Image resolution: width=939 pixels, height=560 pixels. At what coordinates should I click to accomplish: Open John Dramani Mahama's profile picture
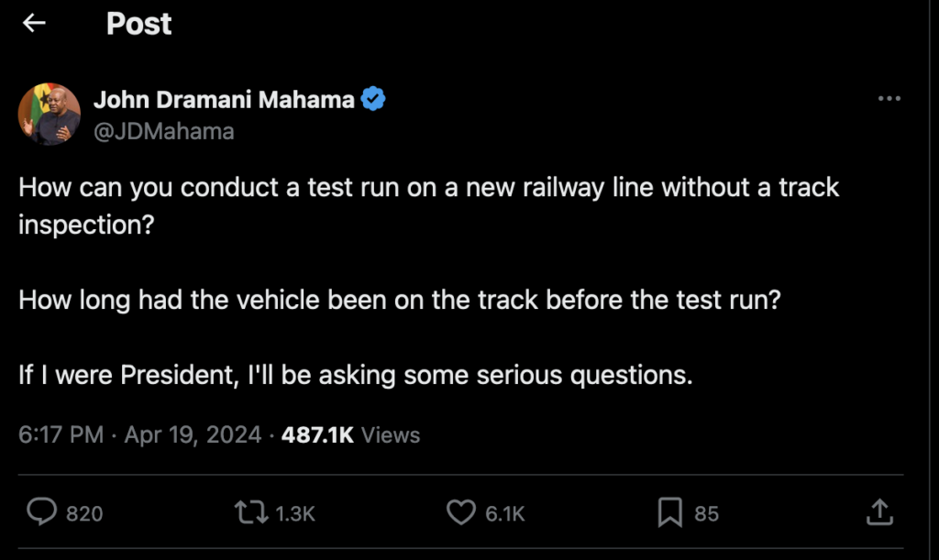tap(50, 115)
